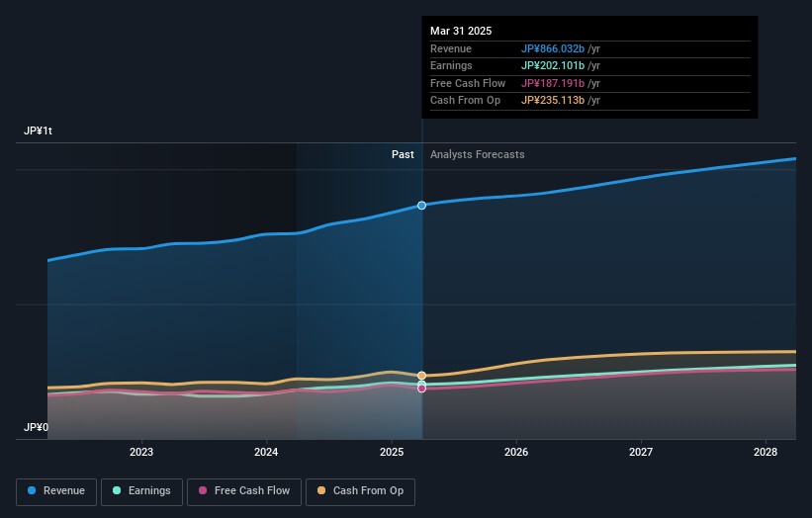Select the 2023 x-axis label
The image size is (812, 518).
pos(141,452)
